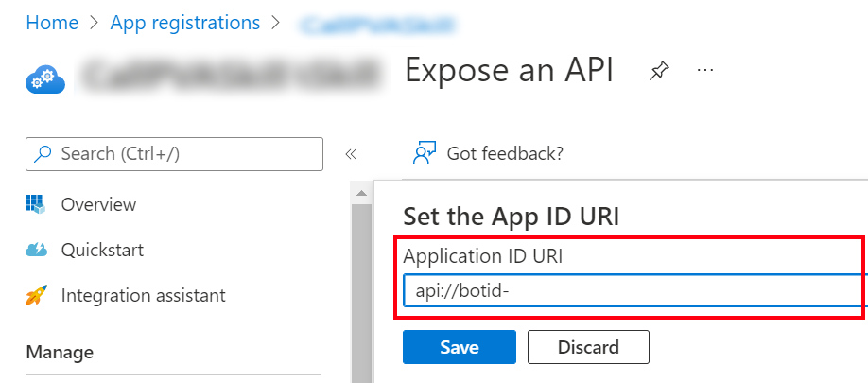Navigate to App registrations breadcrumb
This screenshot has width=868, height=383.
(x=184, y=22)
